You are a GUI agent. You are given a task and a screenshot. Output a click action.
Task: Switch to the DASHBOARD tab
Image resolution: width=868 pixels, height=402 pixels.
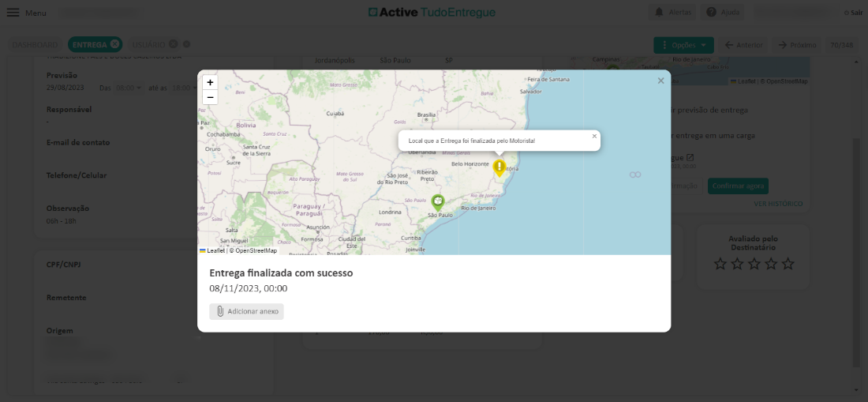coord(35,45)
